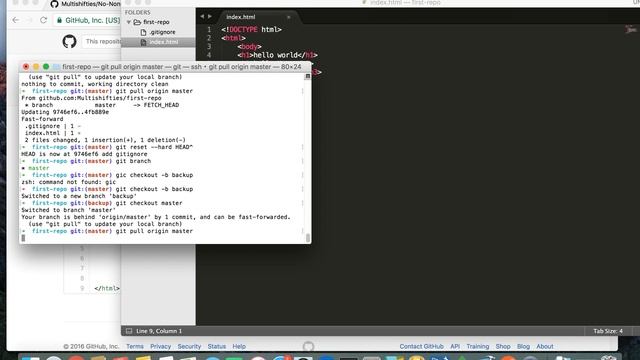Select the .gitignore file in sidebar
The height and width of the screenshot is (360, 640).
click(162, 32)
